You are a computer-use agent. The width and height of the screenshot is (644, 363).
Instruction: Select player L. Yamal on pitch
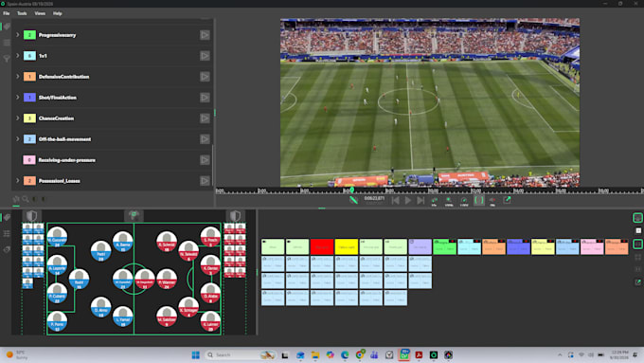pyautogui.click(x=122, y=317)
